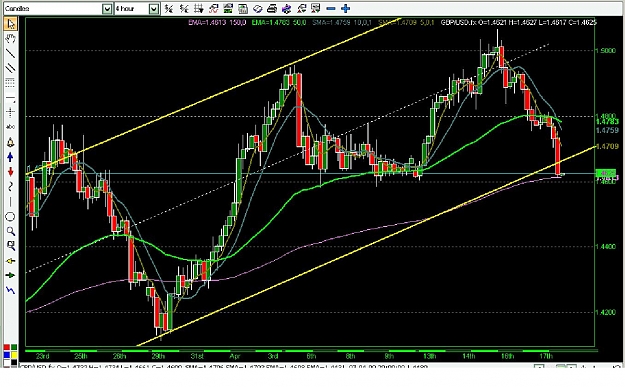Screen dimensions: 625x387
Task: Select the dotted crosshair tool
Action: [10, 112]
